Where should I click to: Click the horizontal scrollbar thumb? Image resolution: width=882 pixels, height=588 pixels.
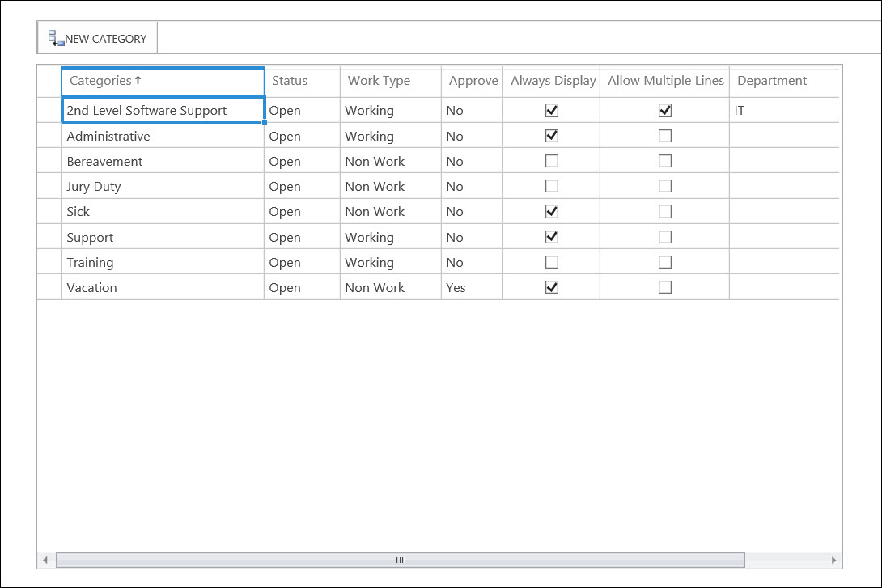point(400,560)
